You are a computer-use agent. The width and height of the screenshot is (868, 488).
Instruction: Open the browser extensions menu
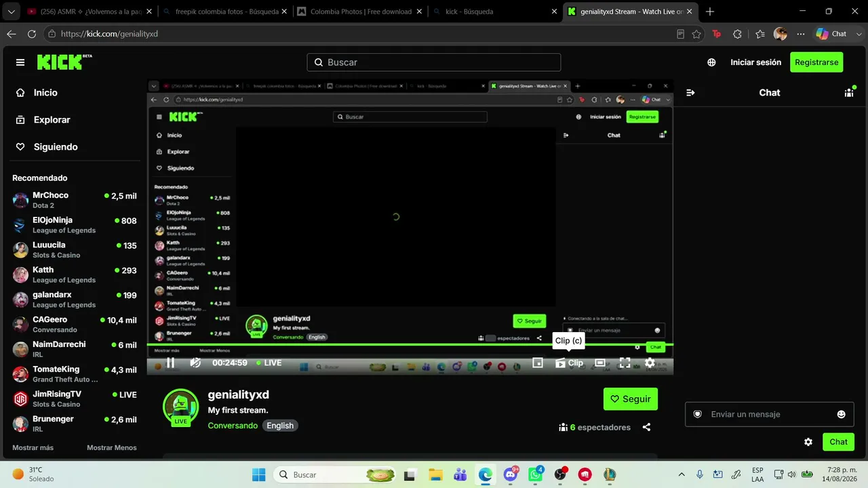[x=738, y=34]
